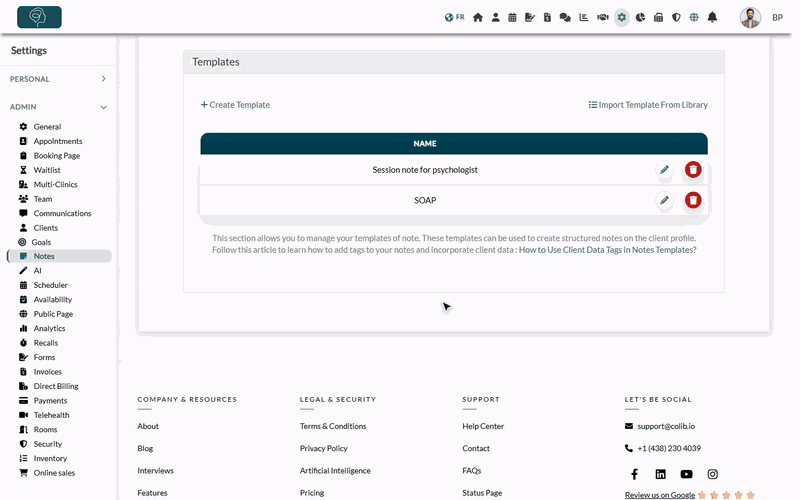Open the Help Center link

pos(483,426)
